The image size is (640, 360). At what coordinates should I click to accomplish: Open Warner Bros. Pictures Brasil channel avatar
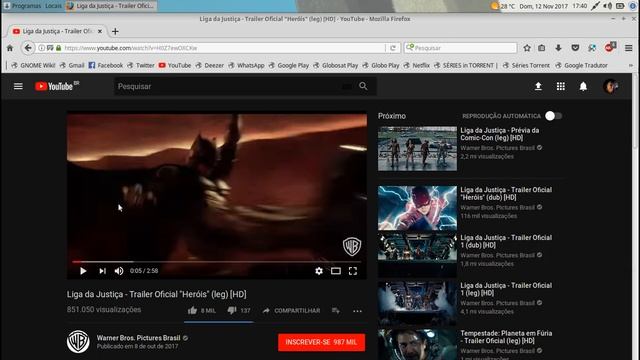tap(78, 342)
